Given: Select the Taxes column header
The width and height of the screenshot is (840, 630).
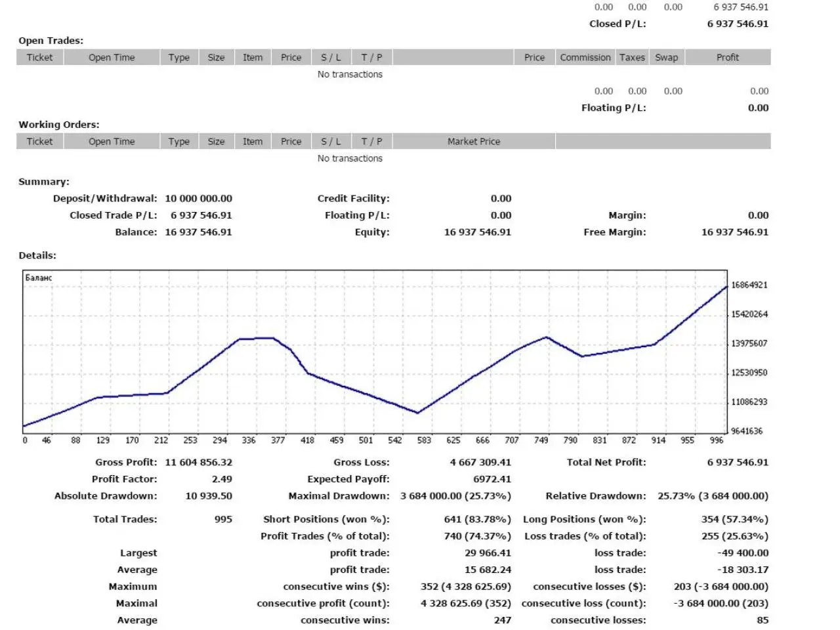Looking at the screenshot, I should tap(632, 58).
